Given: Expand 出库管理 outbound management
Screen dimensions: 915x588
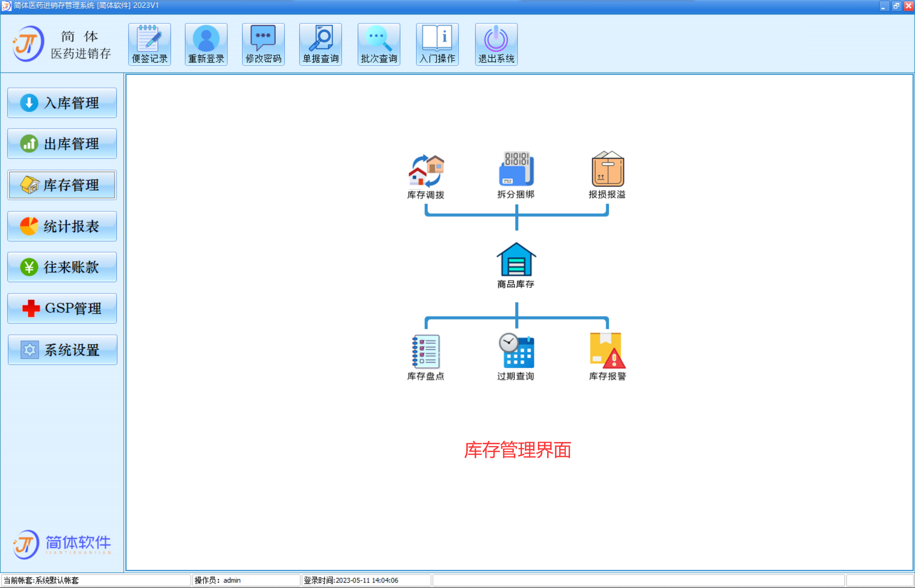Looking at the screenshot, I should (62, 143).
